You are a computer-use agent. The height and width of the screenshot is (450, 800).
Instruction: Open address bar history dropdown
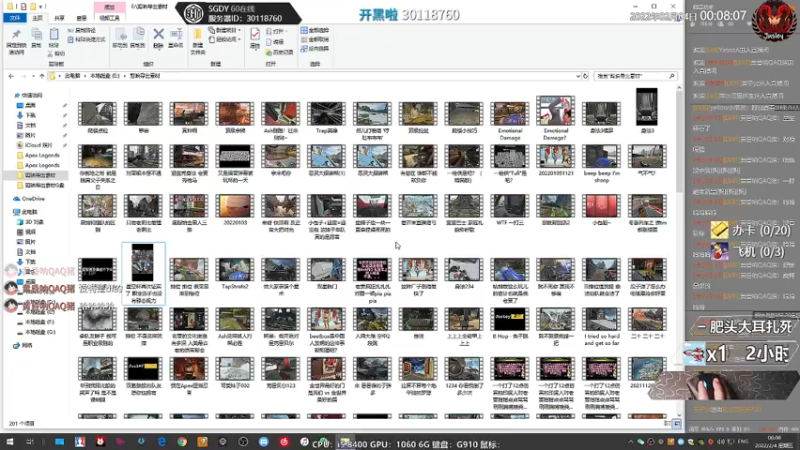coord(578,76)
